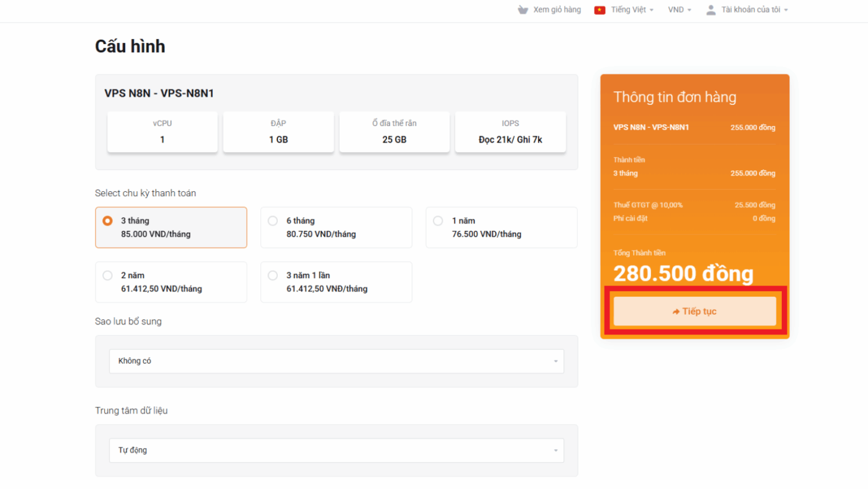Click the Xem giỏ hàng link
The image size is (868, 489).
(x=556, y=9)
